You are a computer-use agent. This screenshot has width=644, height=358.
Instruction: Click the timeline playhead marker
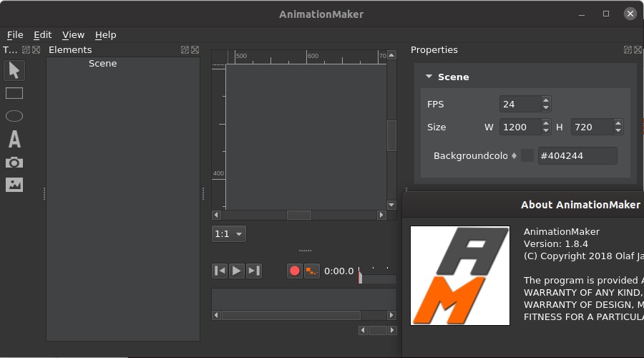coord(360,276)
